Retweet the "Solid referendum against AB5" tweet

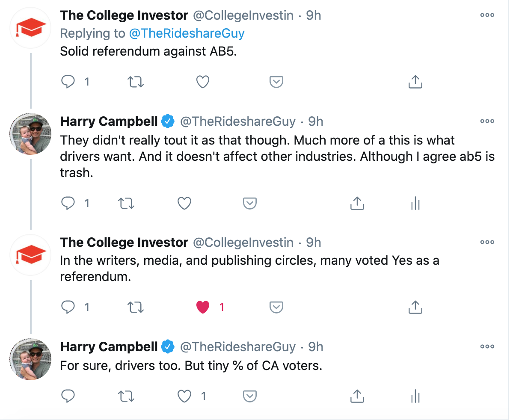pos(135,82)
